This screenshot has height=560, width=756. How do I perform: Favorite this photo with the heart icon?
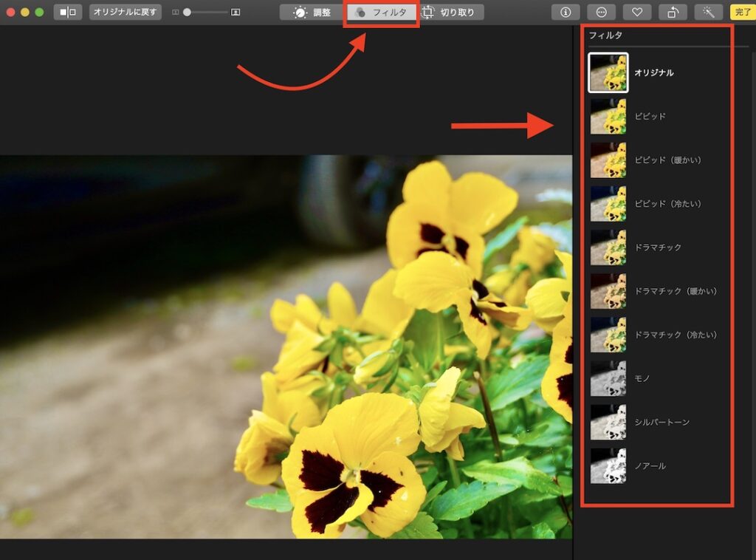(636, 11)
